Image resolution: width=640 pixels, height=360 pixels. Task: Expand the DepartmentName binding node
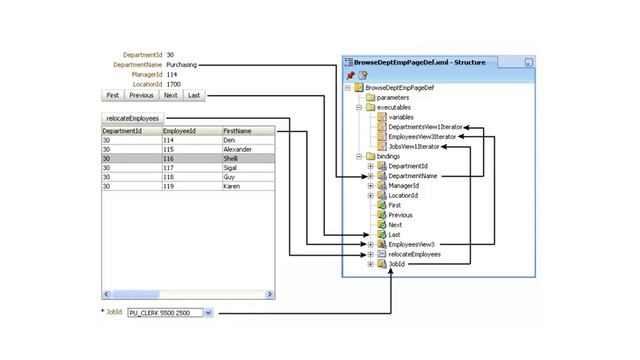pos(370,176)
